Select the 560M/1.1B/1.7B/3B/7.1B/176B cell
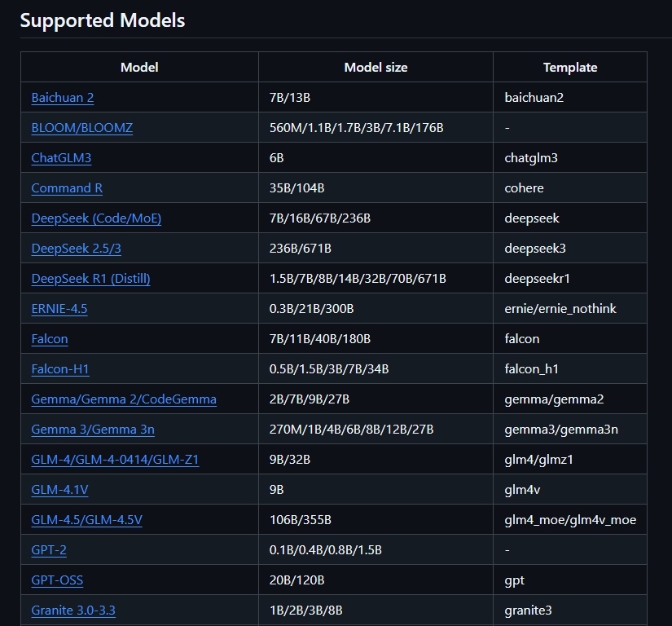This screenshot has height=626, width=672. click(x=376, y=127)
